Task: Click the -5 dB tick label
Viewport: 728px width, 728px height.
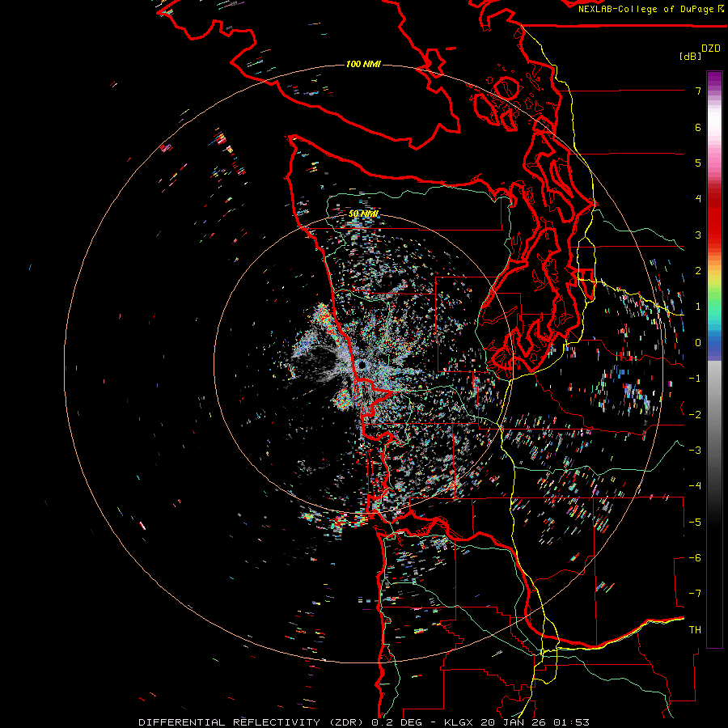Action: [x=695, y=523]
